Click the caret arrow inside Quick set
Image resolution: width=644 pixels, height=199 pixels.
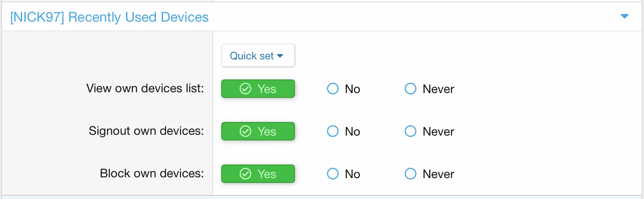[x=280, y=56]
